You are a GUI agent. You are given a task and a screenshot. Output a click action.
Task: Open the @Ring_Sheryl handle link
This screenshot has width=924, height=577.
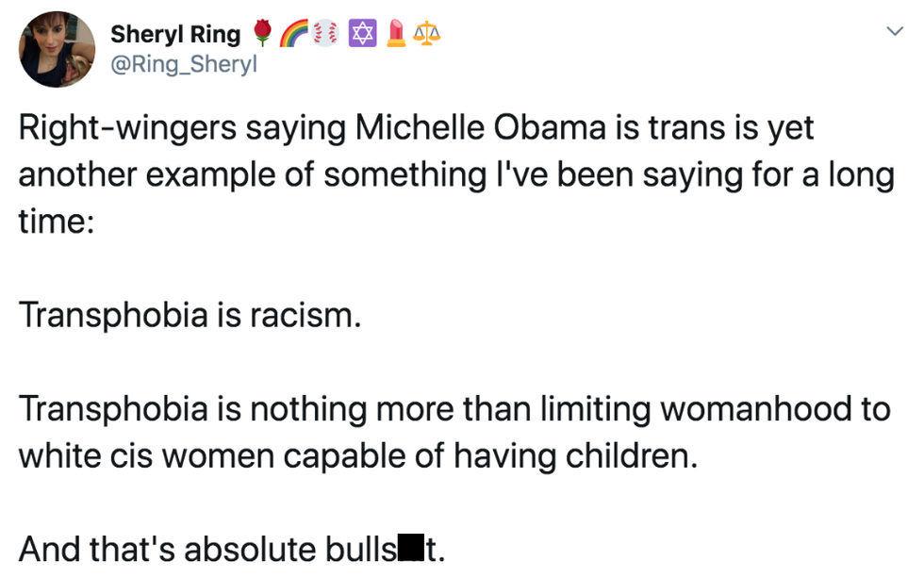click(184, 64)
